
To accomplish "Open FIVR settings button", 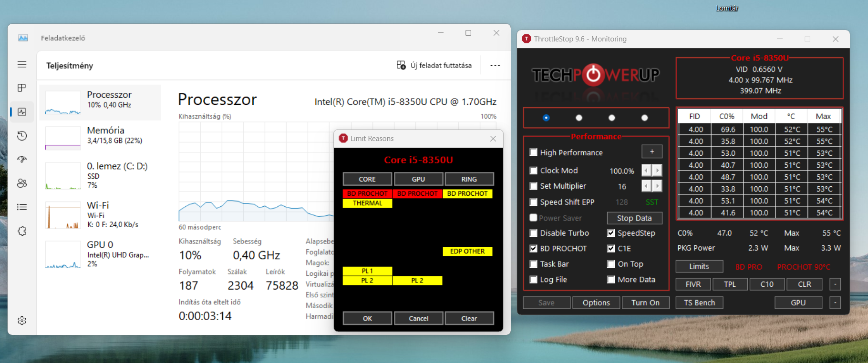I will (x=693, y=284).
